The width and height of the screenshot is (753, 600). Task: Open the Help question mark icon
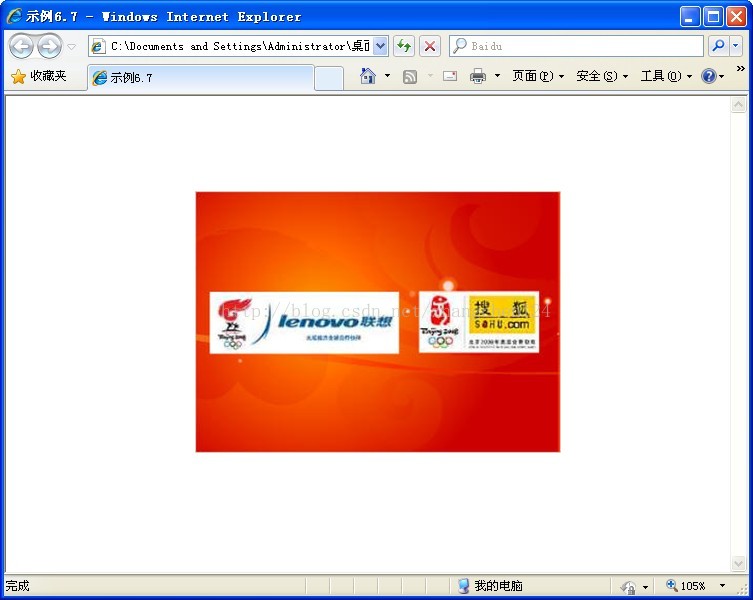(x=708, y=76)
